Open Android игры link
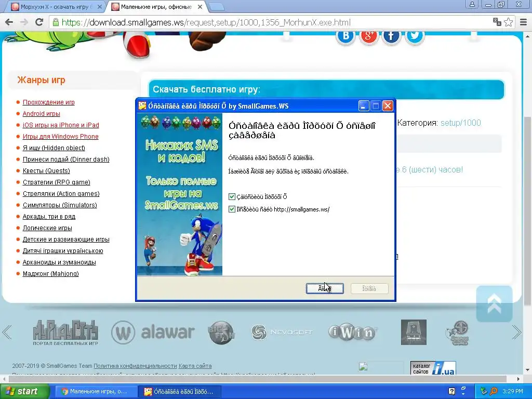Image resolution: width=532 pixels, height=399 pixels. (42, 114)
